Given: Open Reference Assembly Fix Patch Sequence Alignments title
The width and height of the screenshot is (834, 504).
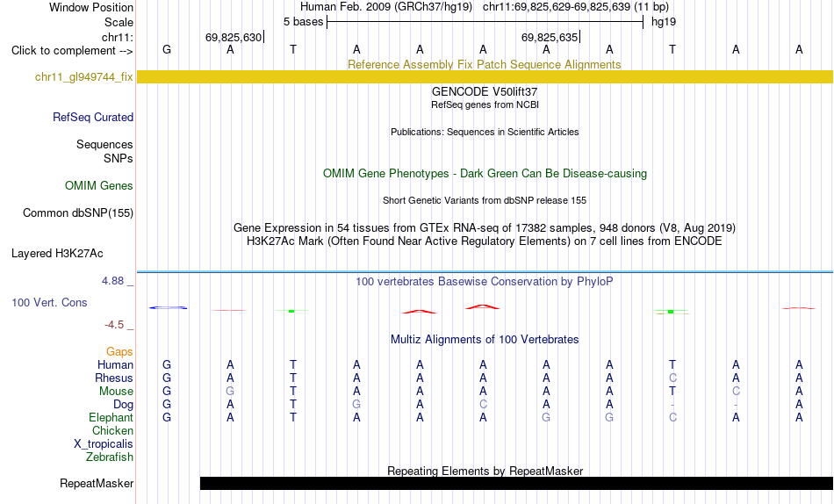Looking at the screenshot, I should 484,64.
